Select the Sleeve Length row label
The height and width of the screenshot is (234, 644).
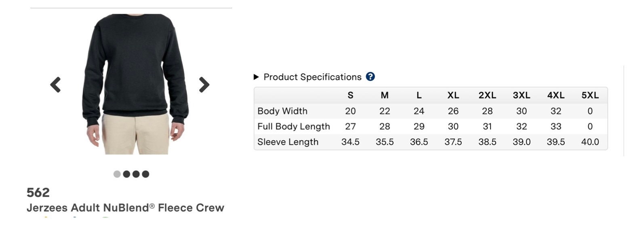coord(288,142)
